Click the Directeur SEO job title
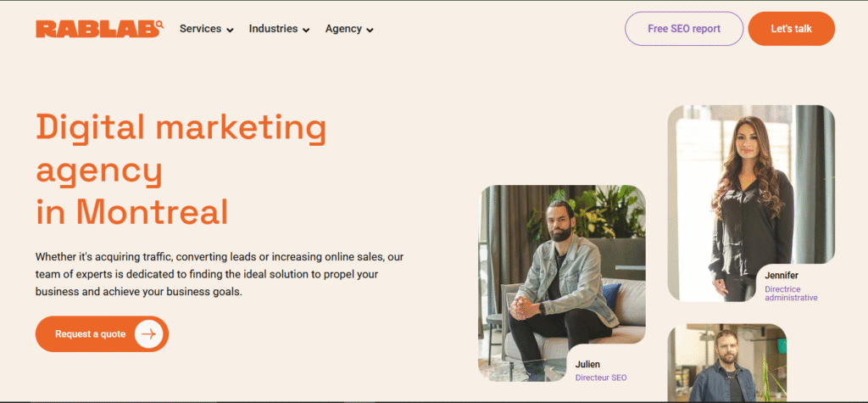 (x=600, y=378)
